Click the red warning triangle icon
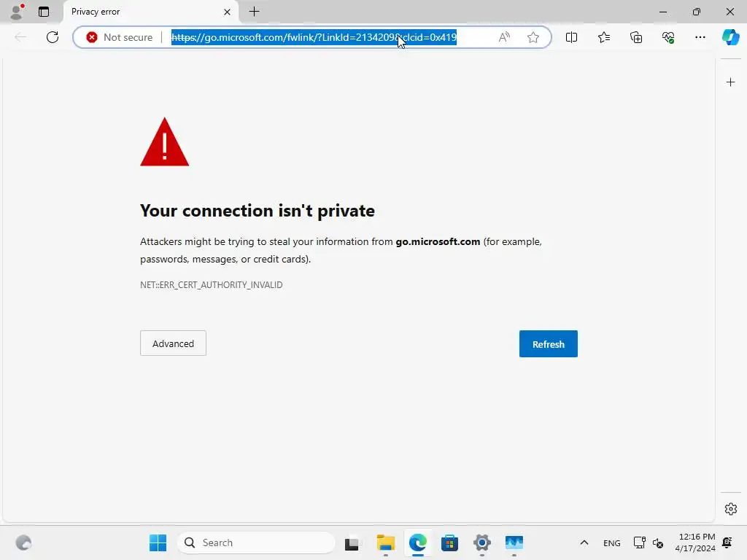Image resolution: width=747 pixels, height=560 pixels. click(x=164, y=142)
